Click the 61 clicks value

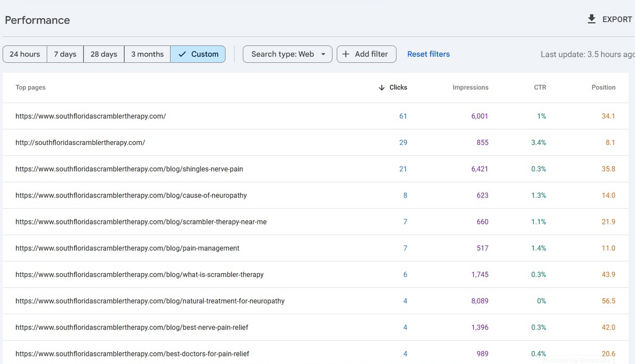point(403,116)
